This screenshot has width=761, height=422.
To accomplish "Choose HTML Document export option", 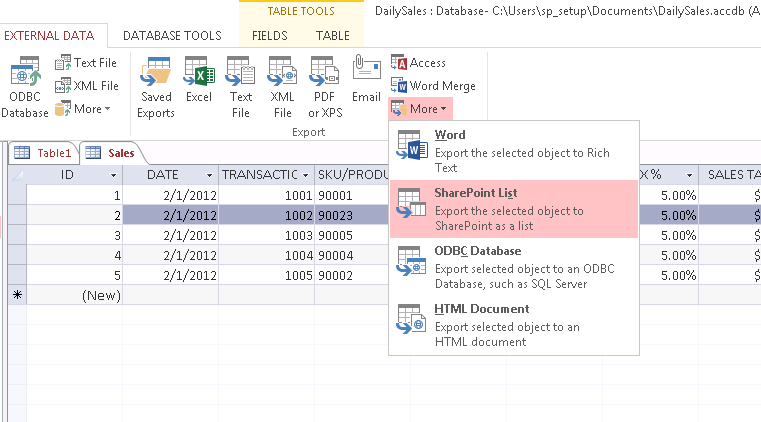I will click(513, 325).
